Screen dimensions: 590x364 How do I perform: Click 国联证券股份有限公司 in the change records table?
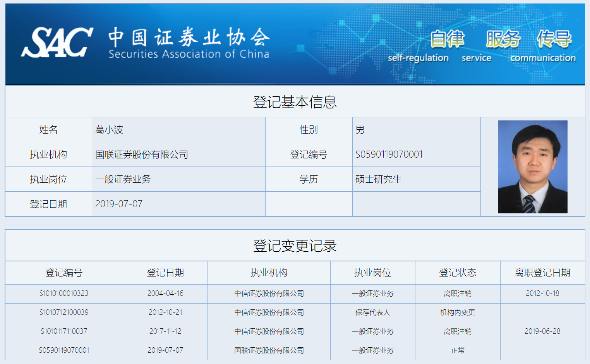point(269,350)
